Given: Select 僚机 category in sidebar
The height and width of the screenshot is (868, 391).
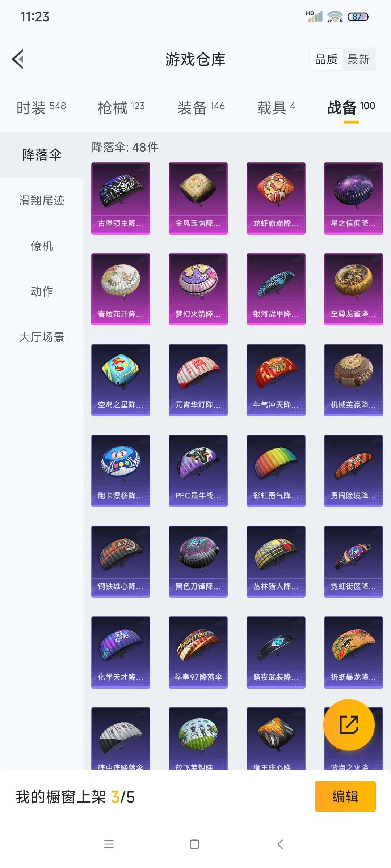Looking at the screenshot, I should [x=42, y=246].
